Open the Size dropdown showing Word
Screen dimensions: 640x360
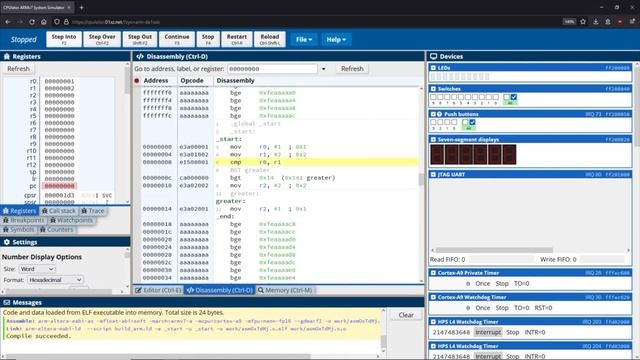coord(37,269)
